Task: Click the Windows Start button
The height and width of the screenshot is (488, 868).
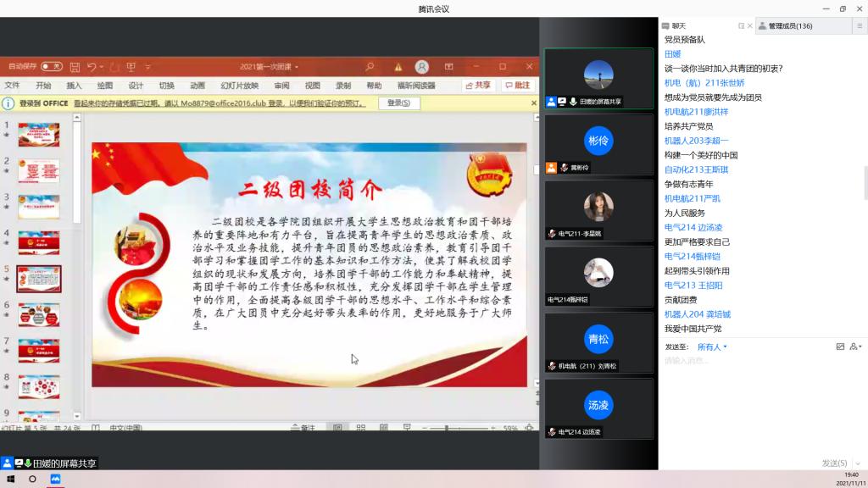Action: [9, 479]
